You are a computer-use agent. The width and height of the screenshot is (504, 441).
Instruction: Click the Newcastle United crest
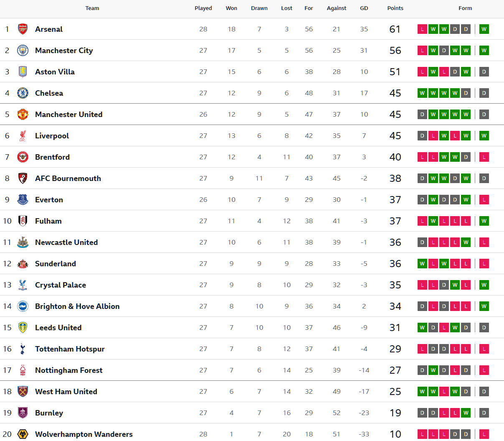click(x=23, y=242)
